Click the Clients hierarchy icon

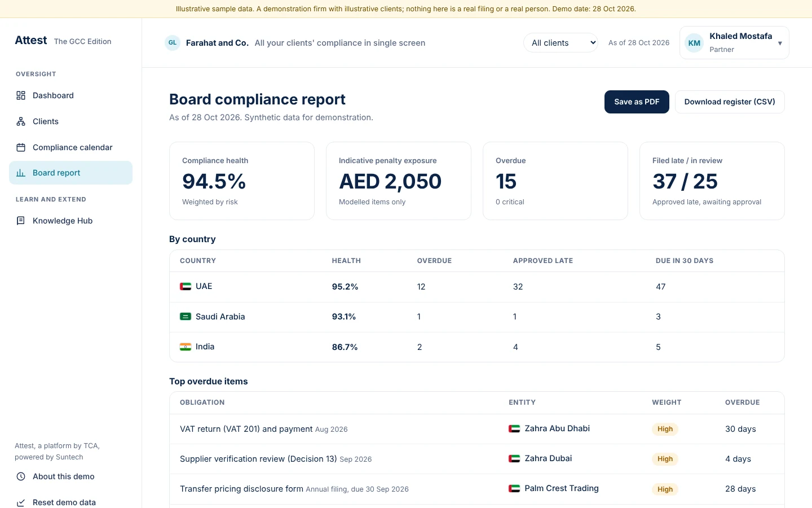(21, 121)
